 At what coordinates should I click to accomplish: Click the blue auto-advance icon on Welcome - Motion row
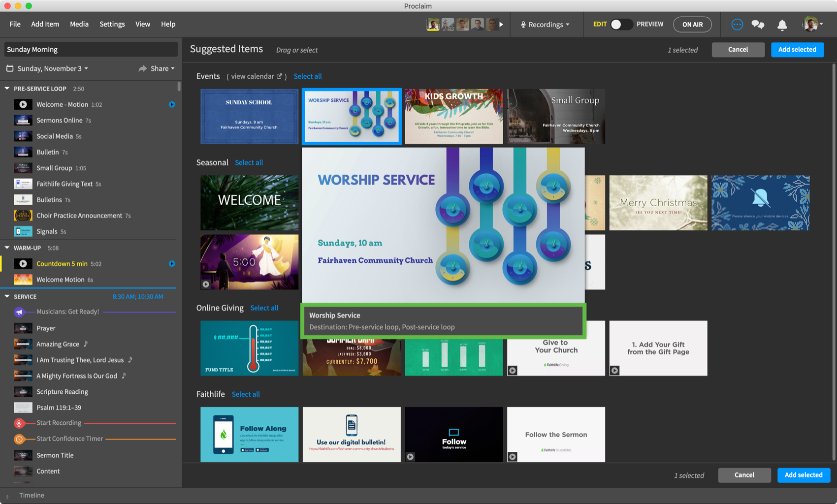pyautogui.click(x=172, y=104)
